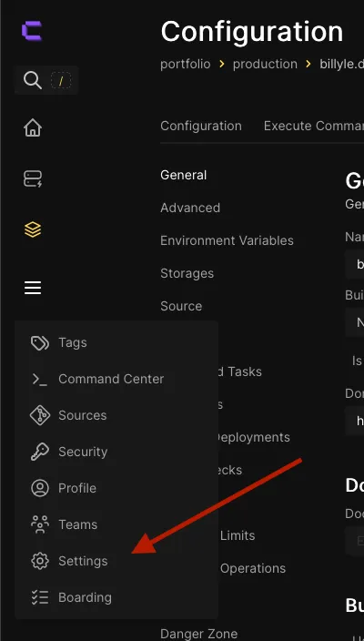Screen dimensions: 364x641
Task: Open Settings menu entry
Action: click(83, 561)
